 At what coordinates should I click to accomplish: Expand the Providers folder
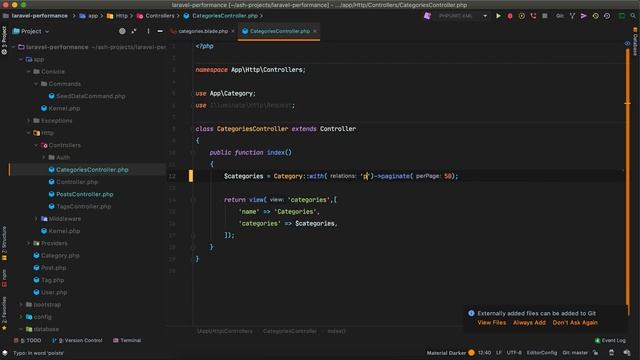coord(29,243)
